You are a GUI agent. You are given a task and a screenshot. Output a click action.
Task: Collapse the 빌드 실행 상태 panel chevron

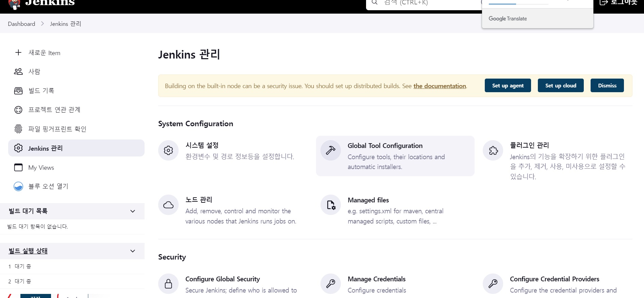[133, 251]
